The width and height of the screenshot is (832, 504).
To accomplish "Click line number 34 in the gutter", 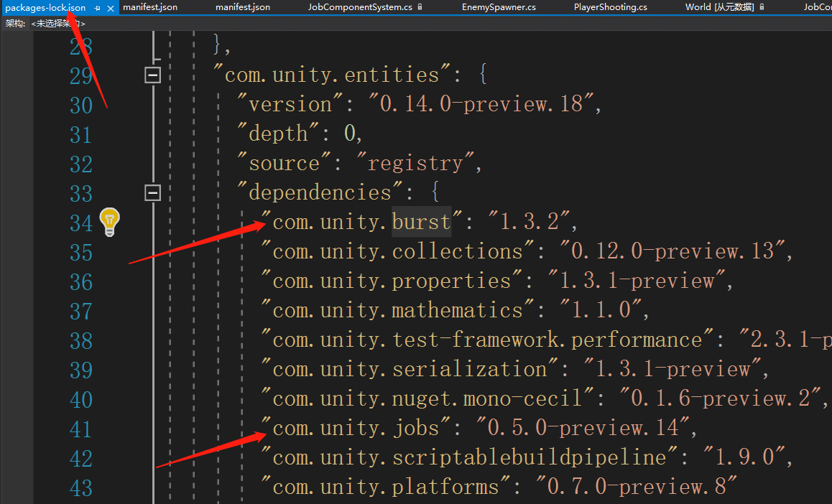I will coord(81,223).
